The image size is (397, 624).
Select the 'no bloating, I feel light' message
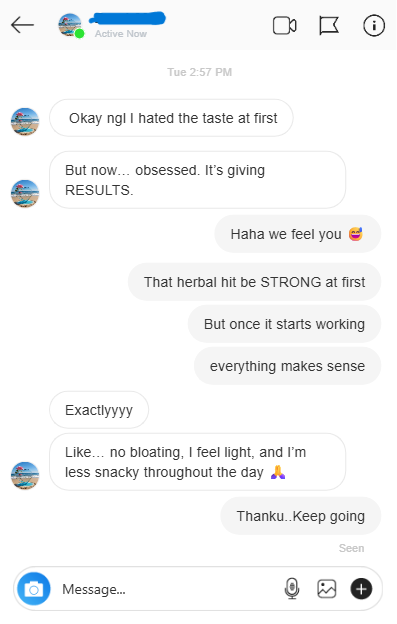197,462
